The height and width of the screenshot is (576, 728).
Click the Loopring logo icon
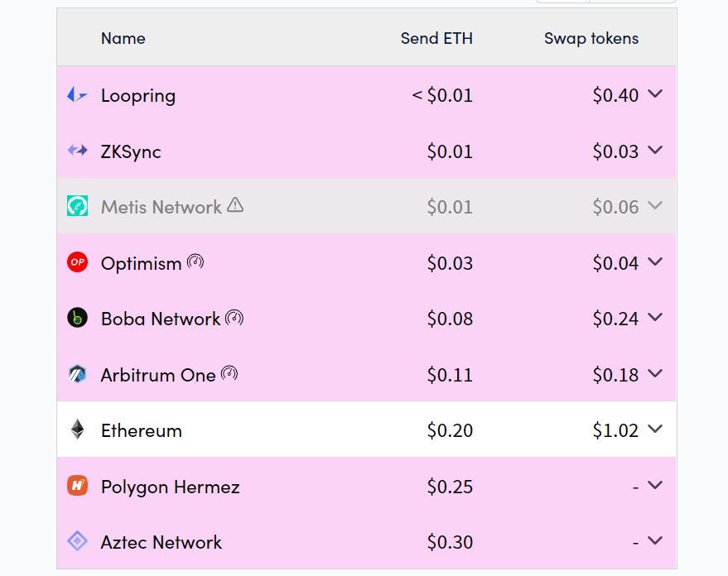tap(77, 95)
